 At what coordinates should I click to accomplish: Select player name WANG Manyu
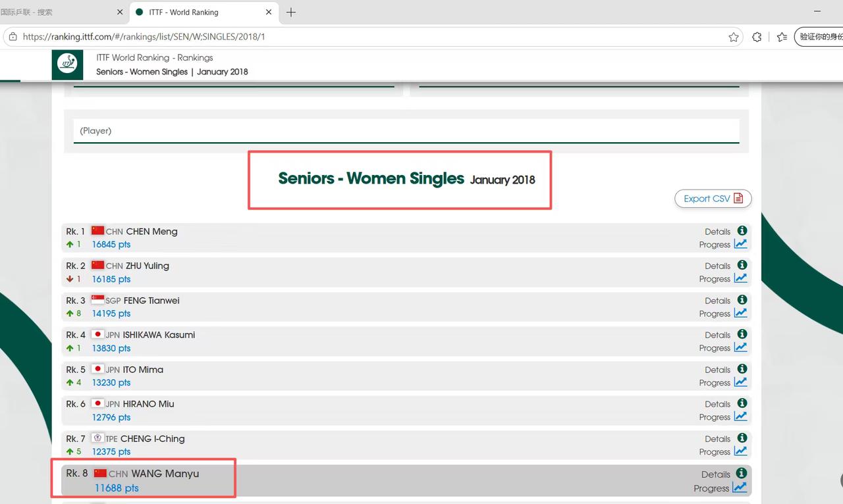pos(165,474)
